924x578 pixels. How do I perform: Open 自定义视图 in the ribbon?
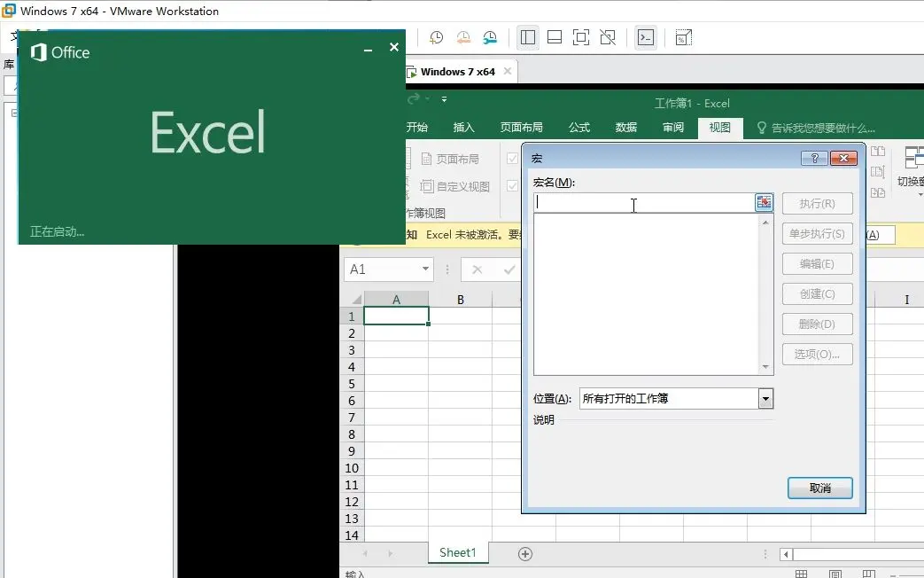point(455,186)
